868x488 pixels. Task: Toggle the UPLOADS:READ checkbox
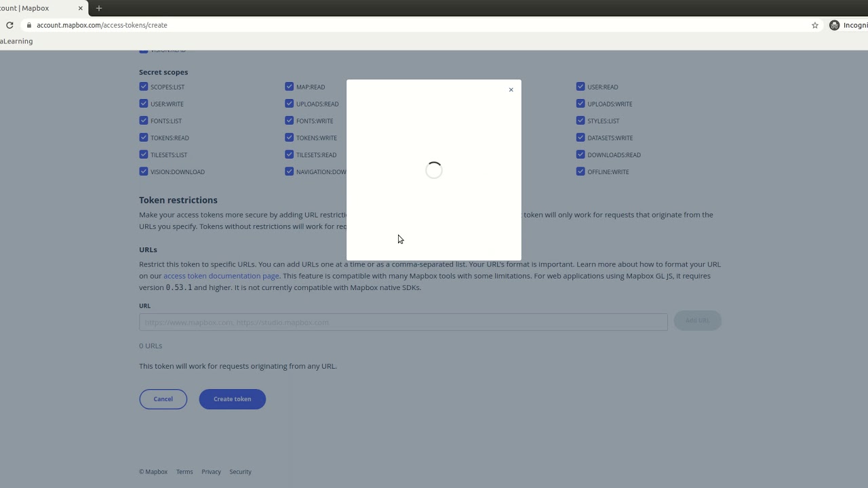pyautogui.click(x=290, y=104)
